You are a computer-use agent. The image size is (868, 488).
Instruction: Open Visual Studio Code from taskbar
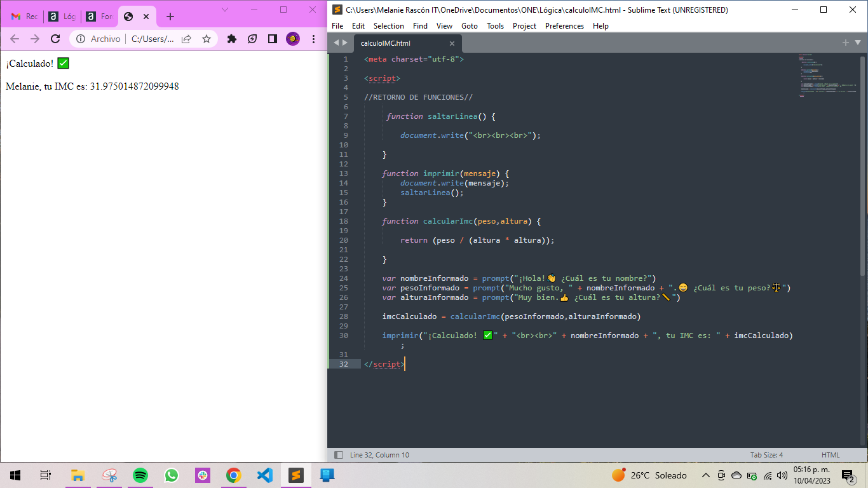pyautogui.click(x=265, y=475)
